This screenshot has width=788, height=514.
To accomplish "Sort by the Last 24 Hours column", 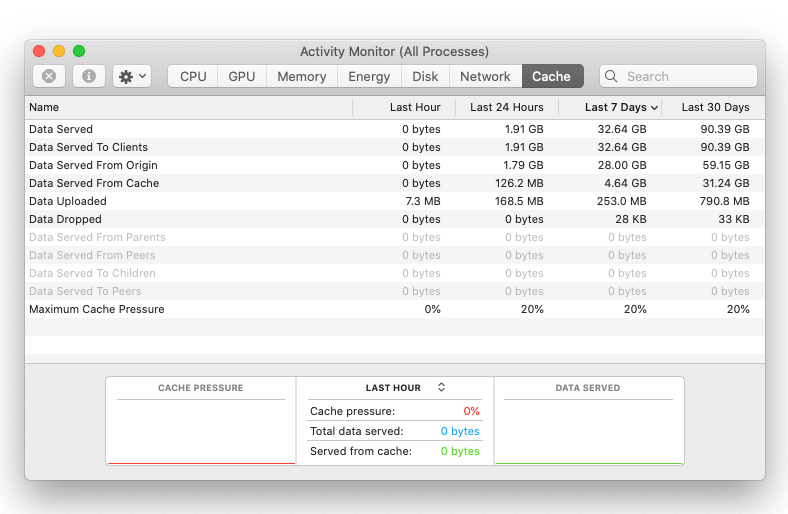I will pos(507,108).
